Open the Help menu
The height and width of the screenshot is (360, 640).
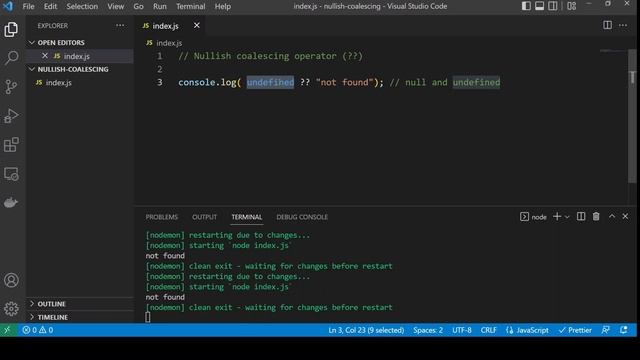[222, 6]
